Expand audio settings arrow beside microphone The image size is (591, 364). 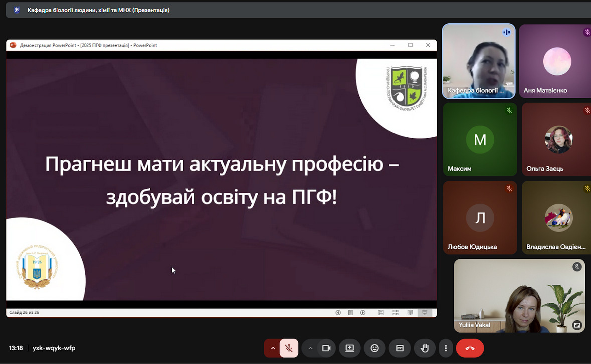point(273,348)
